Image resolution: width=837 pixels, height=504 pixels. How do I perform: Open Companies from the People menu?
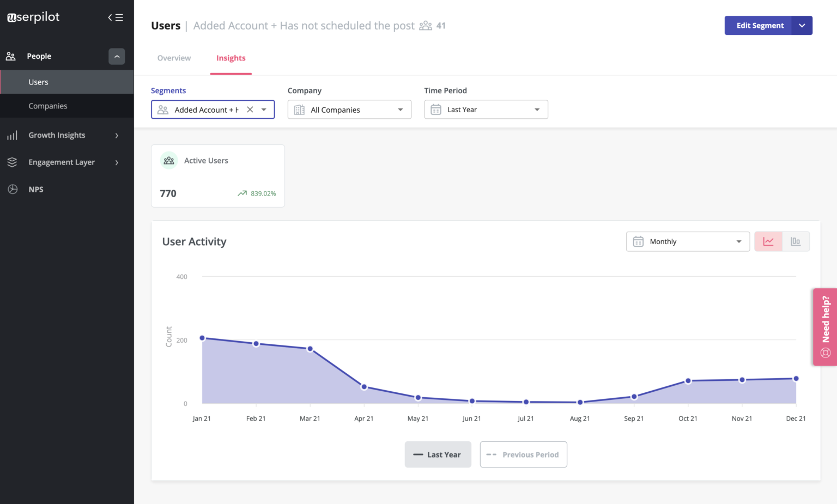[48, 106]
